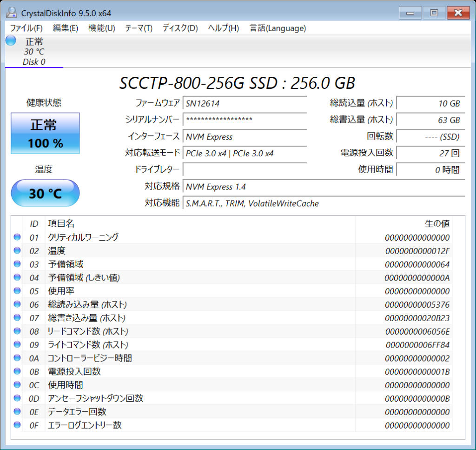Click the Disk 0 status orb icon
The image size is (476, 450).
point(11,40)
